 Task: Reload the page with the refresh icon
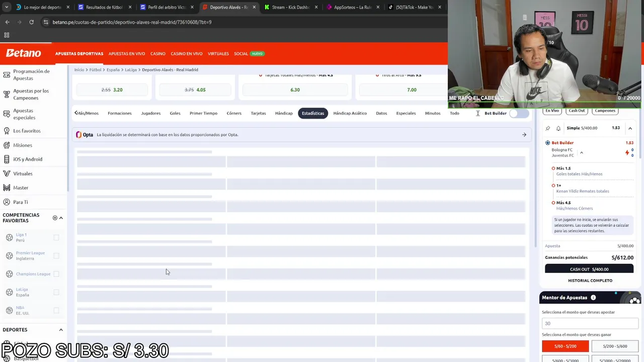(x=31, y=22)
